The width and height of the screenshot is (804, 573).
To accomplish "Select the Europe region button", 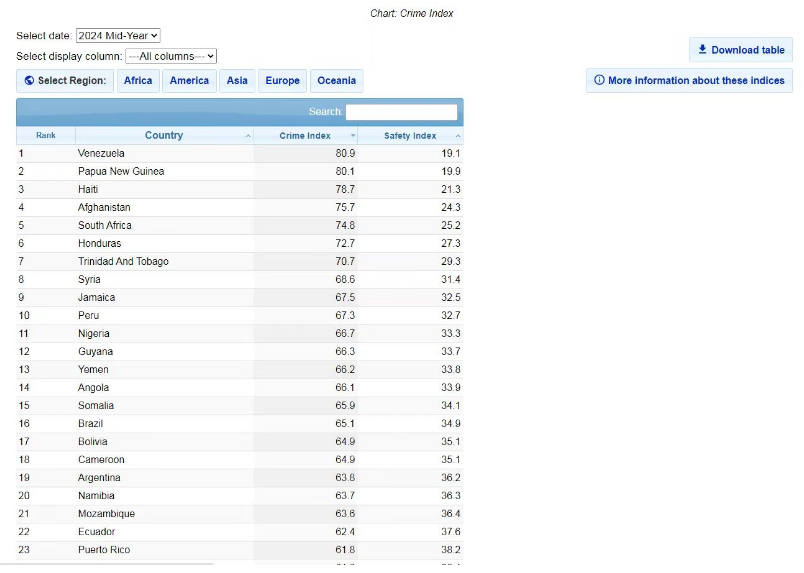I will 282,81.
